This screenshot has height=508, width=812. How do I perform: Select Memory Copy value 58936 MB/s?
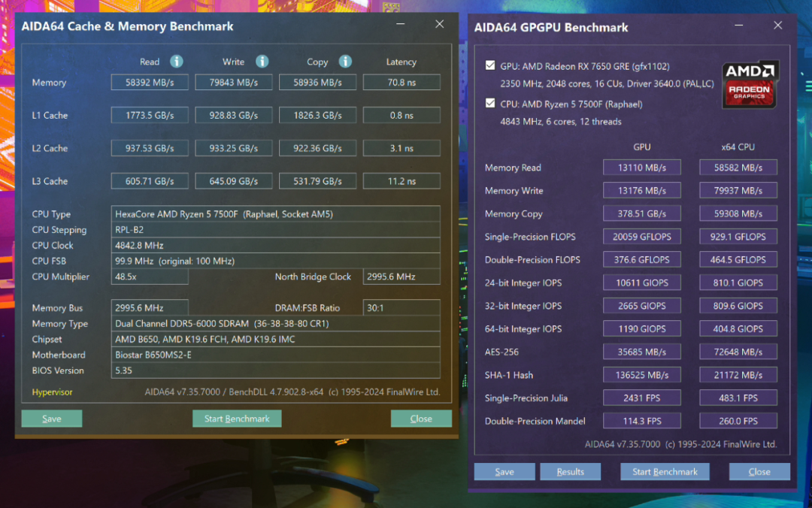tap(317, 83)
